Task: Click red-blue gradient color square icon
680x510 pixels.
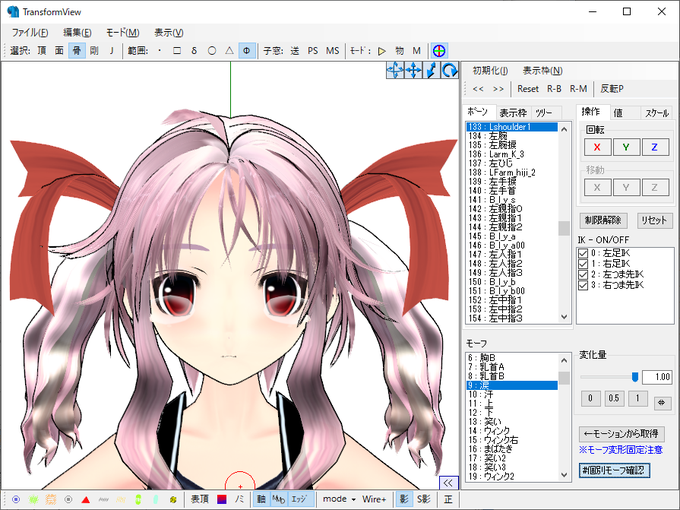Action: coord(222,499)
